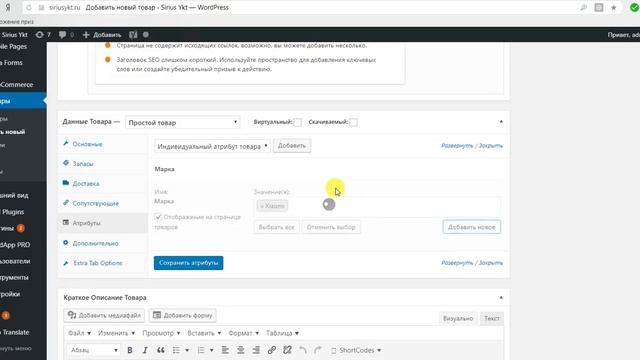This screenshot has height=360, width=640.
Task: Open the ShortCodes dropdown
Action: (x=356, y=350)
